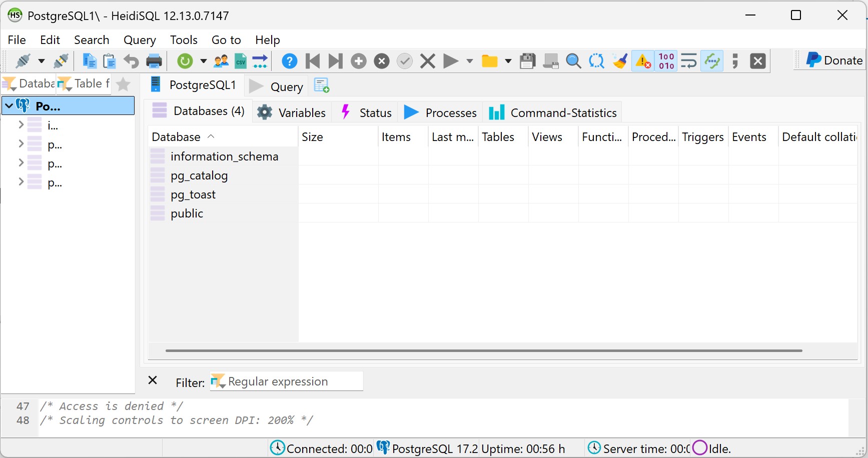This screenshot has width=868, height=458.
Task: Open the dropdown arrow beside refresh icon
Action: pyautogui.click(x=203, y=61)
